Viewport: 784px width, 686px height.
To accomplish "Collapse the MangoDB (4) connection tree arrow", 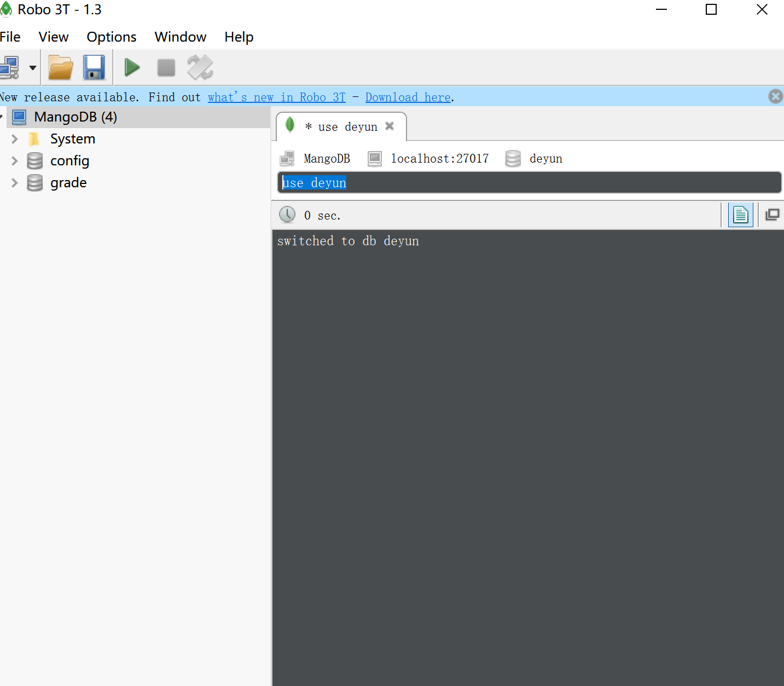I will [x=2, y=117].
